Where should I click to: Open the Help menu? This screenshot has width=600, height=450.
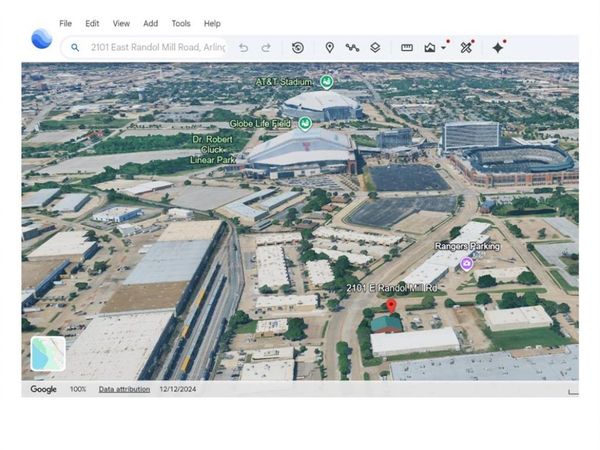tap(212, 24)
